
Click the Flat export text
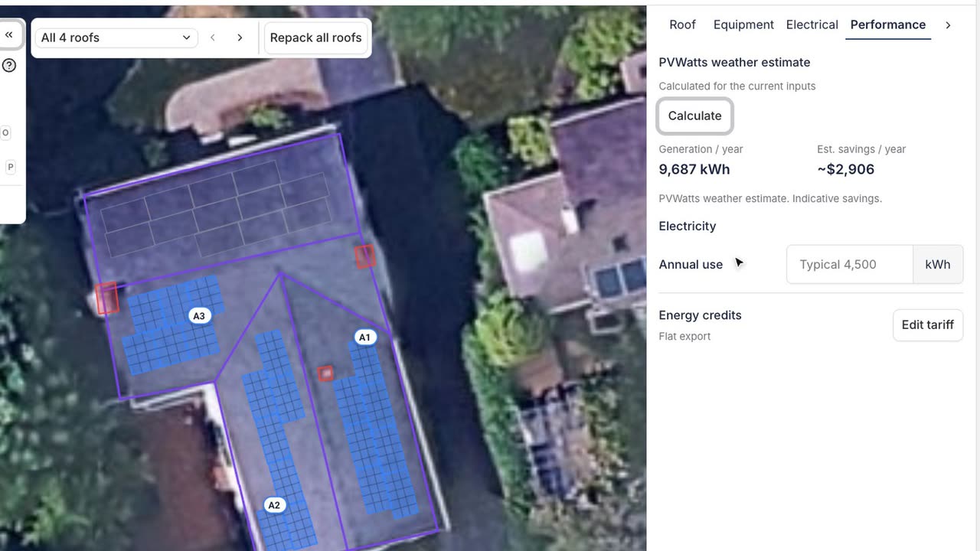(x=684, y=336)
